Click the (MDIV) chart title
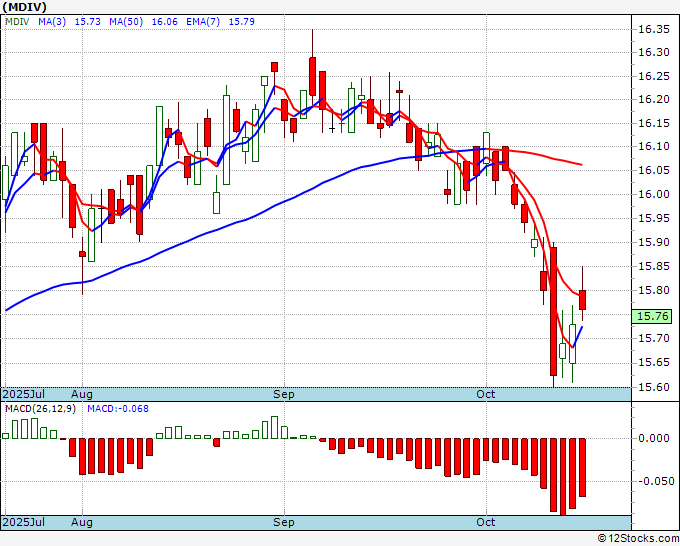Image resolution: width=680 pixels, height=546 pixels. tap(24, 7)
